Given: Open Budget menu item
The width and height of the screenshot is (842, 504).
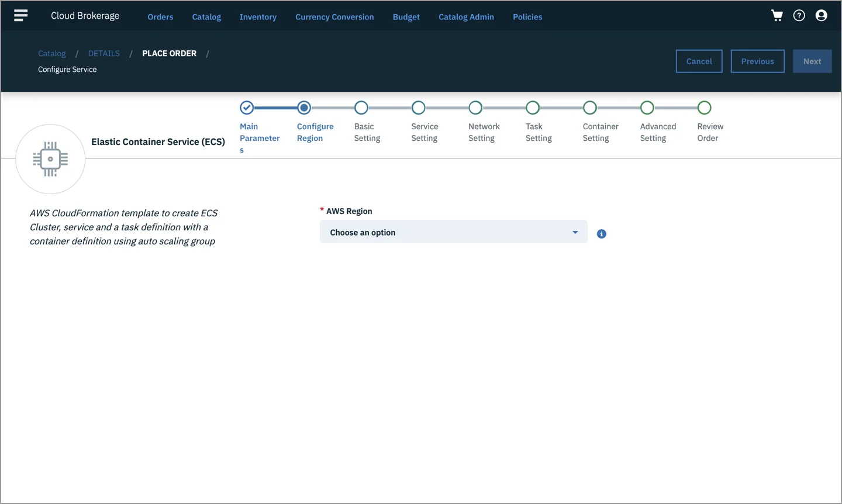Looking at the screenshot, I should (x=406, y=17).
